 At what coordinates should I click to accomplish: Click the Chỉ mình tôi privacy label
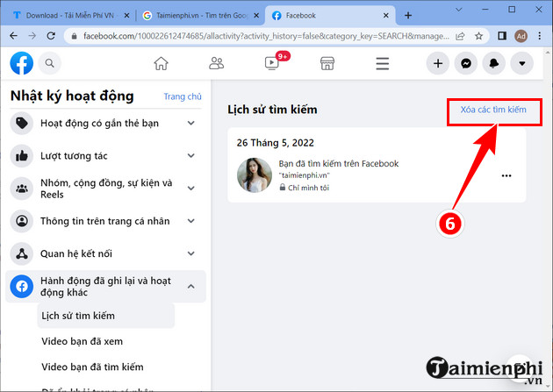[x=308, y=188]
